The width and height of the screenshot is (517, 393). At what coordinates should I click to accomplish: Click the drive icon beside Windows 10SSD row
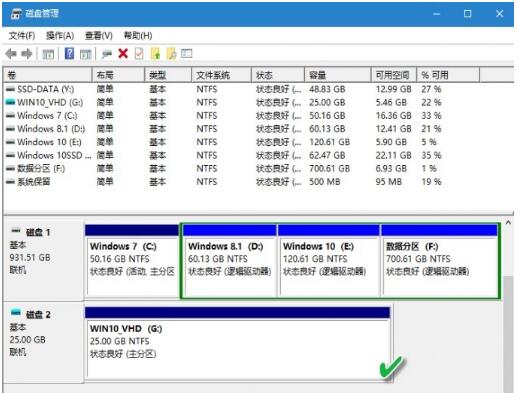(x=11, y=155)
